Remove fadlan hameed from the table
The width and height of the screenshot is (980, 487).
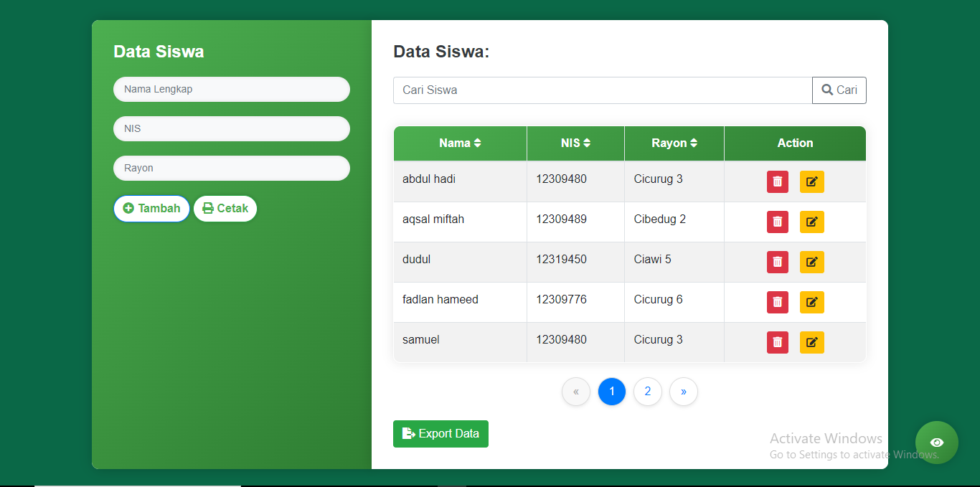tap(777, 303)
